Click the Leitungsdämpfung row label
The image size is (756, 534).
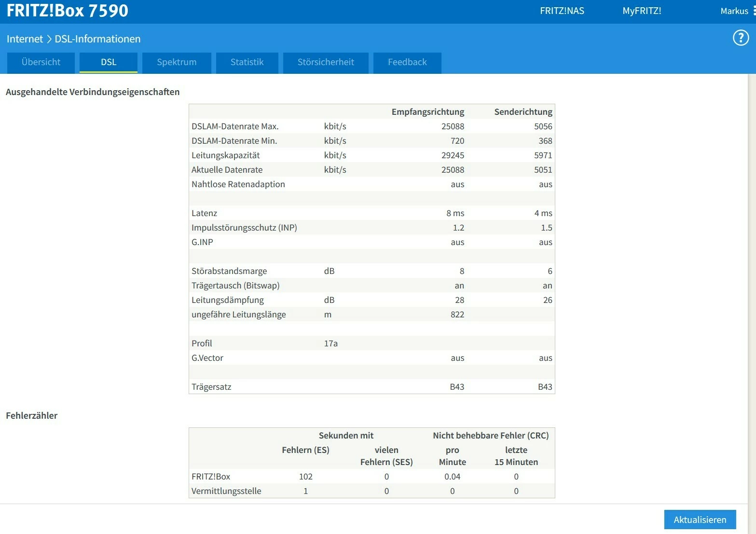(228, 300)
